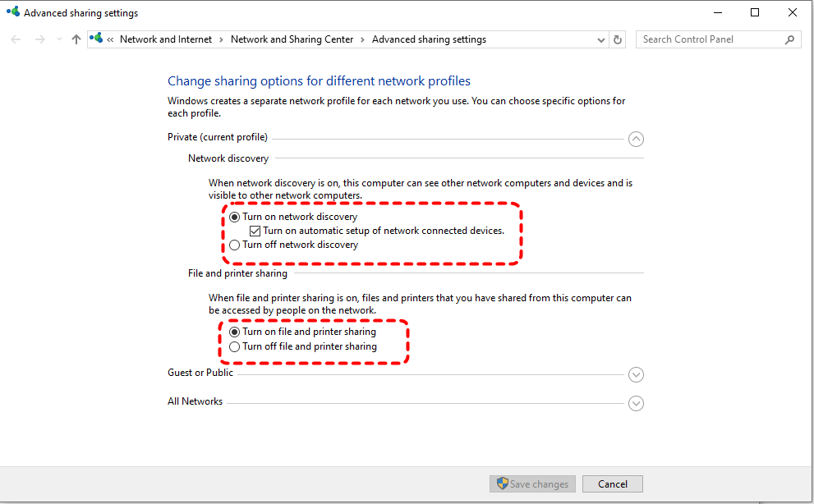Viewport: 814px width, 504px height.
Task: Click the Forward navigation arrow
Action: (x=39, y=39)
